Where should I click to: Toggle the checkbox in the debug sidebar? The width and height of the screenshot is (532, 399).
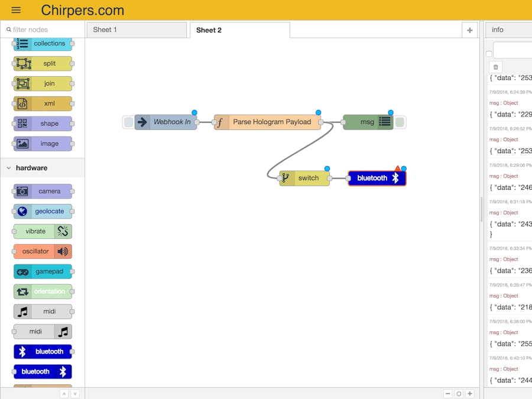tap(488, 53)
